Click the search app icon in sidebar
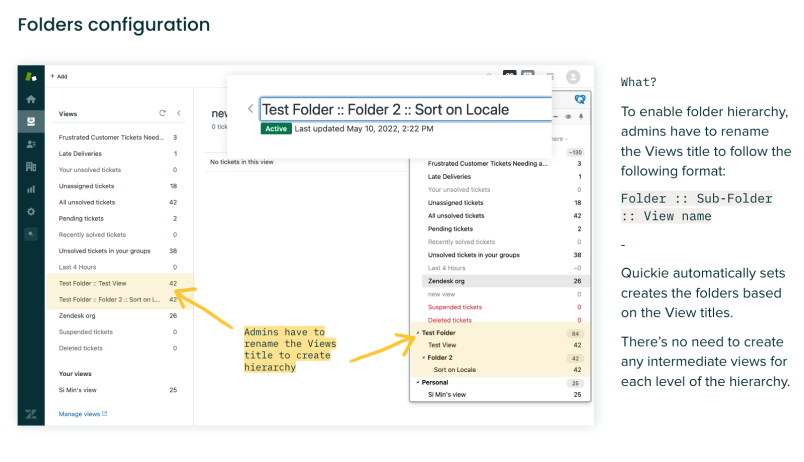 31,234
